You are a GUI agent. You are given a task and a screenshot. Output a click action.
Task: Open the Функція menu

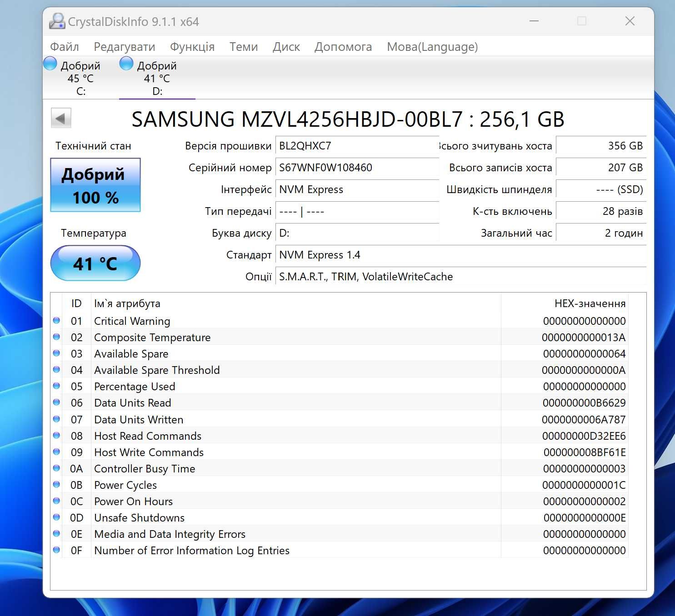[192, 47]
